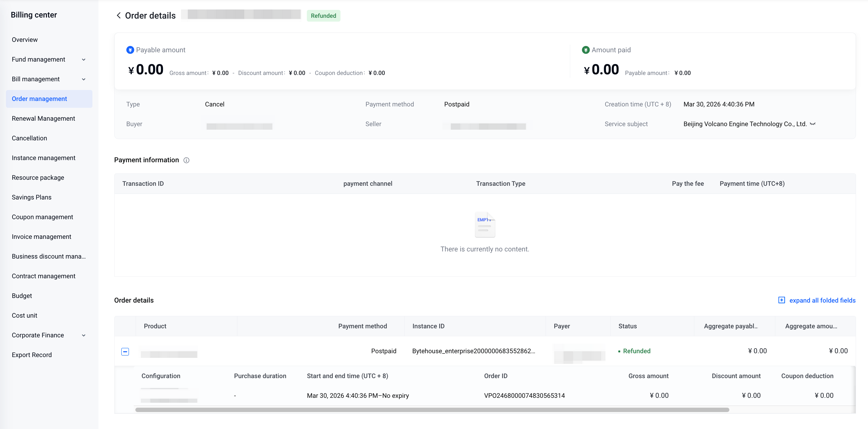868x429 pixels.
Task: Open Invoice management
Action: point(42,237)
